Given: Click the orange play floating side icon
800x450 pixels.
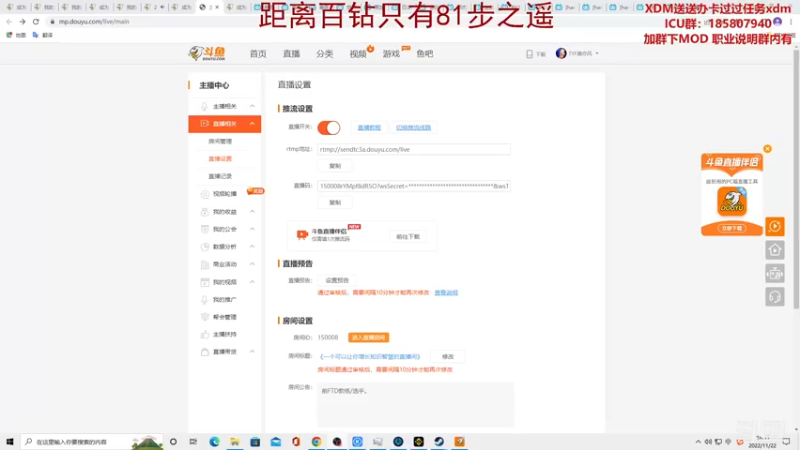Looking at the screenshot, I should click(774, 227).
